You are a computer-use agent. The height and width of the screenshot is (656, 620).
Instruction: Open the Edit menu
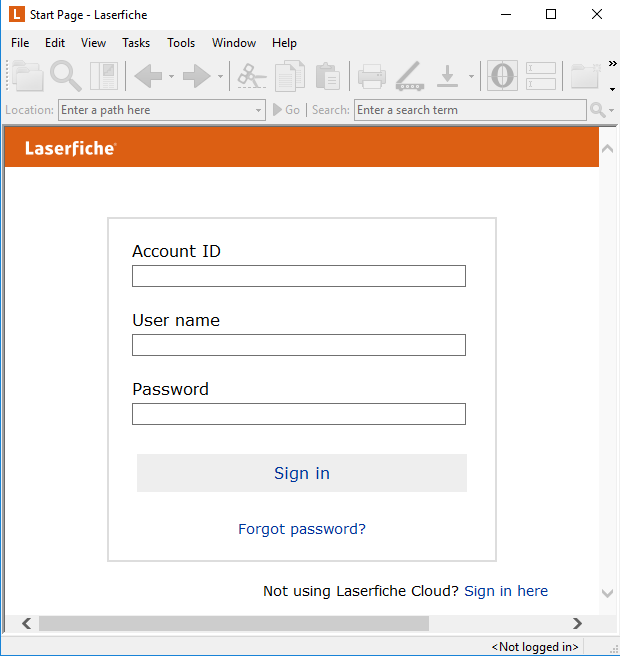pyautogui.click(x=55, y=43)
